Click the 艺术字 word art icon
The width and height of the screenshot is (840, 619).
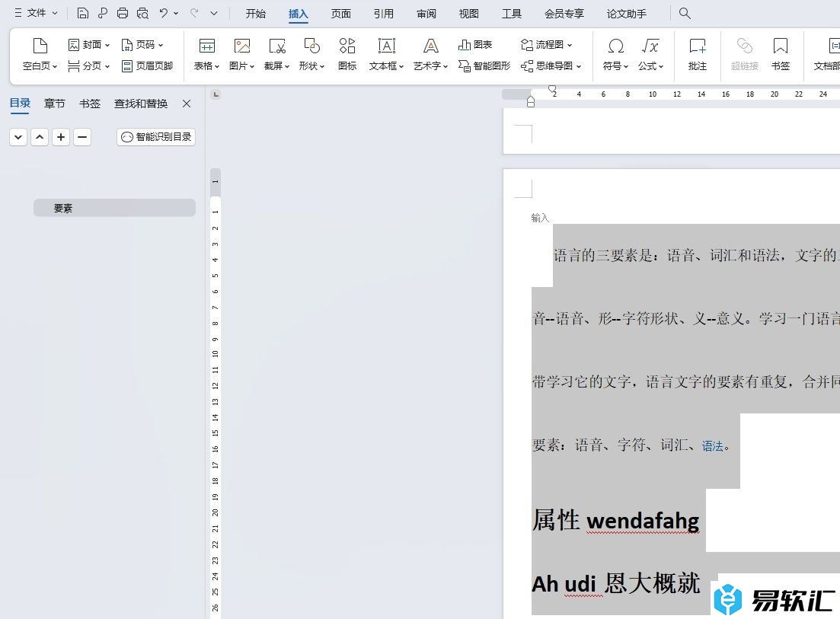431,46
